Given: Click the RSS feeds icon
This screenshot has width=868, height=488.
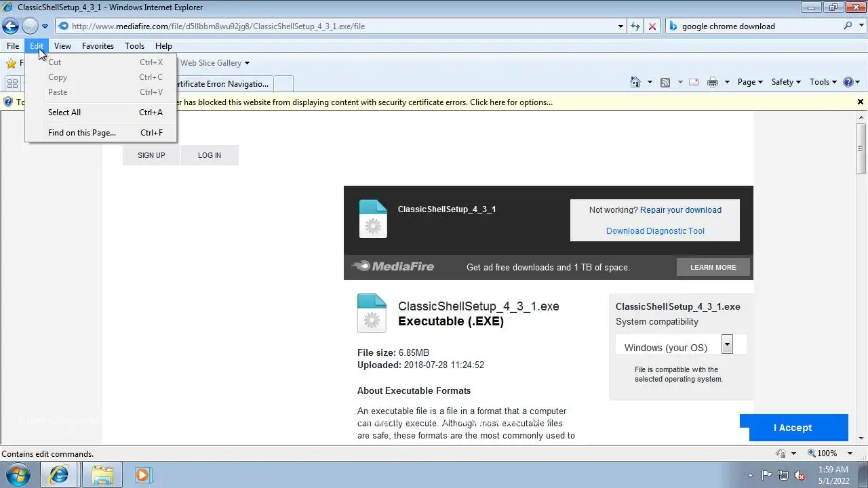Looking at the screenshot, I should 665,82.
